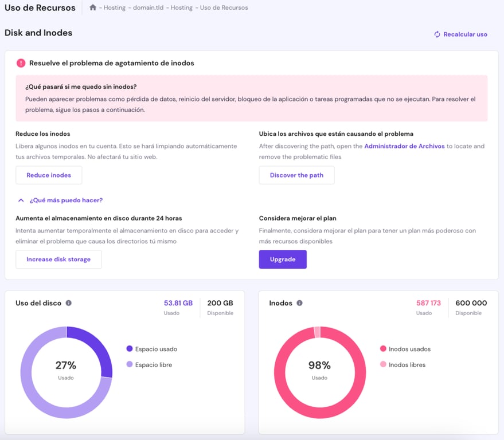Click the refresh icon beside Recalcular uso
The image size is (504, 440).
click(436, 34)
